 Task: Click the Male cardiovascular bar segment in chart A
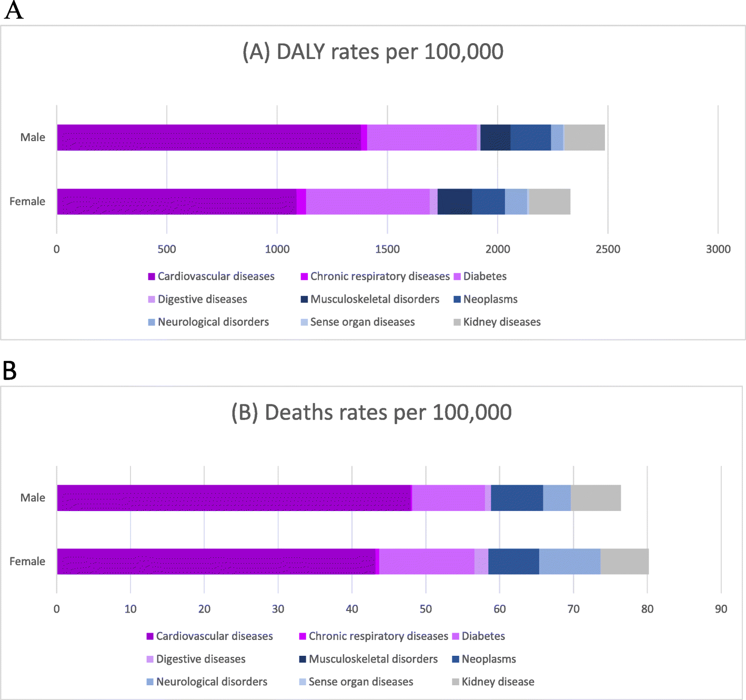209,137
